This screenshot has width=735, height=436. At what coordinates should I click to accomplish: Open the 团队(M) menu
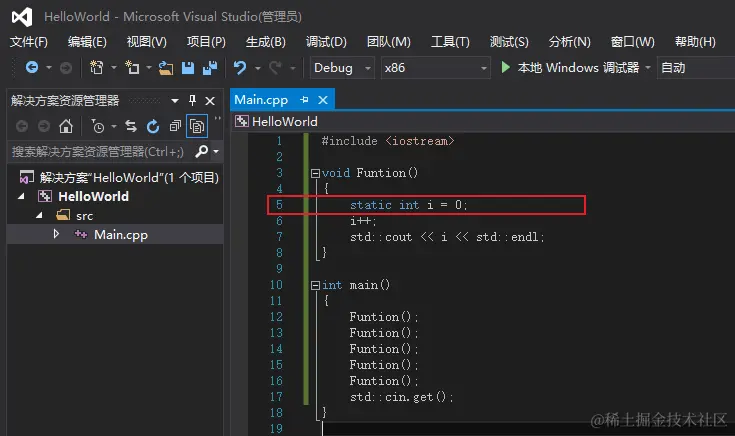[x=389, y=42]
